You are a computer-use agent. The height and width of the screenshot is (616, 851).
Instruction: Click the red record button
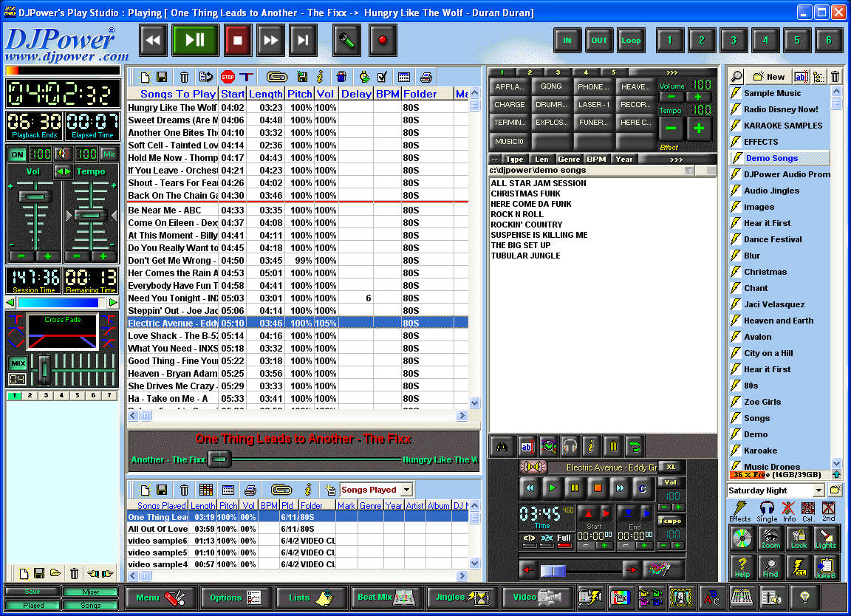click(x=383, y=40)
